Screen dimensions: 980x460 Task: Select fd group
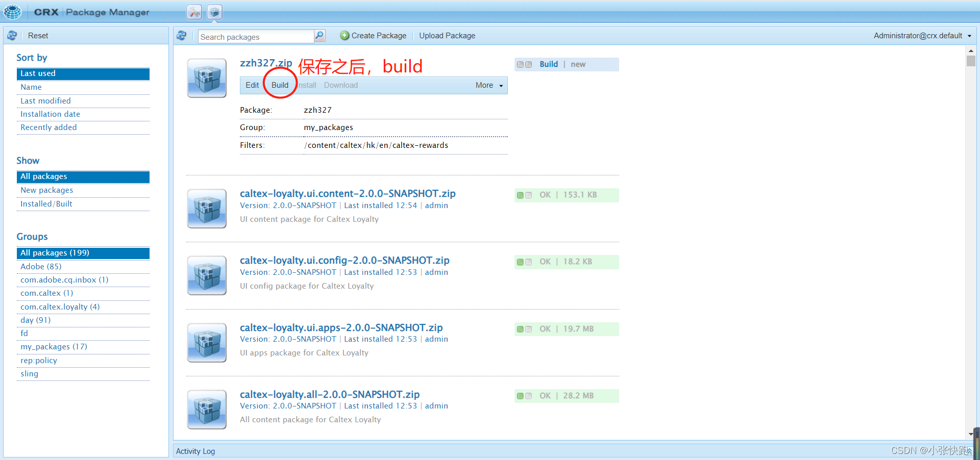coord(83,334)
